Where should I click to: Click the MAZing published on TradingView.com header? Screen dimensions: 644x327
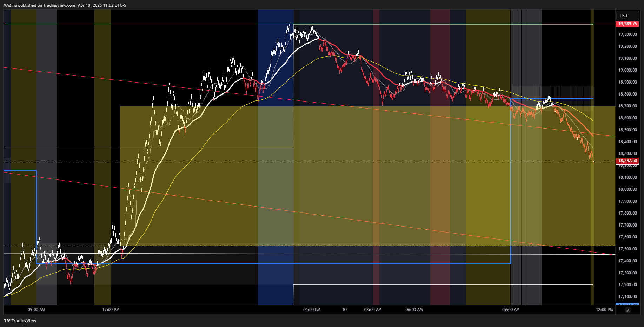(65, 5)
